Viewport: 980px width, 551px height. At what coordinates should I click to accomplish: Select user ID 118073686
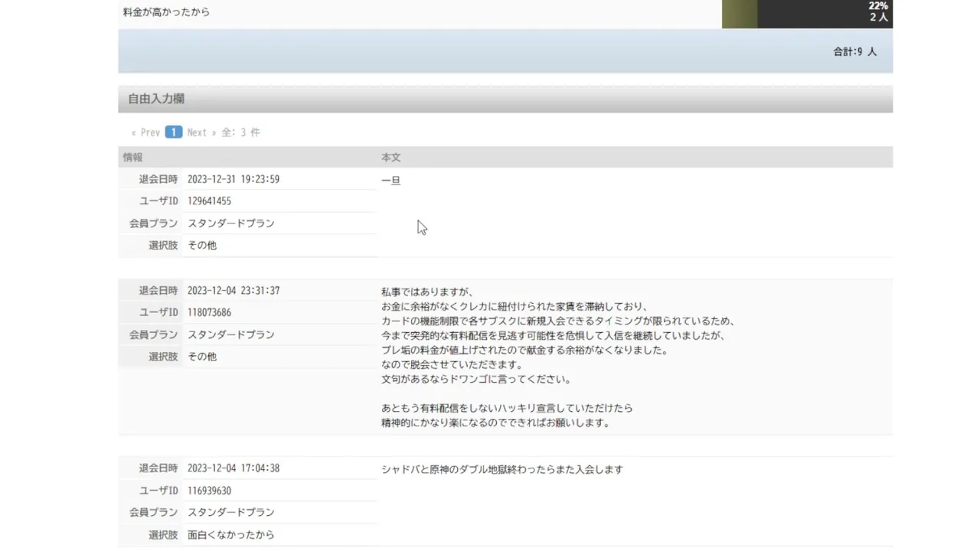(209, 313)
